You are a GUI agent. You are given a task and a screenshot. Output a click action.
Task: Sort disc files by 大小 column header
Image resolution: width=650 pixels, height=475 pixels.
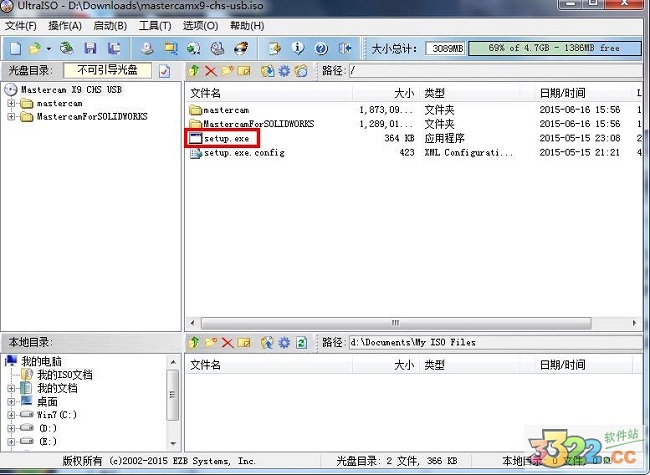click(x=386, y=93)
